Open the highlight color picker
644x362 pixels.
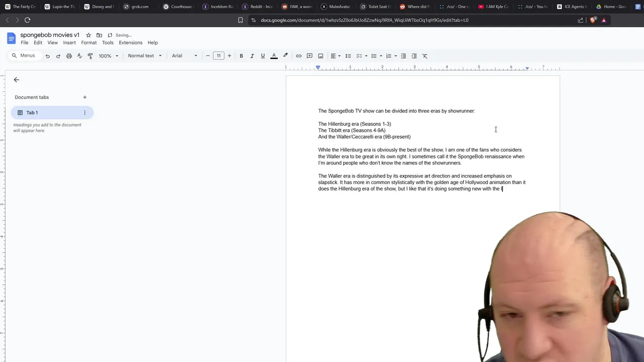[x=285, y=56]
